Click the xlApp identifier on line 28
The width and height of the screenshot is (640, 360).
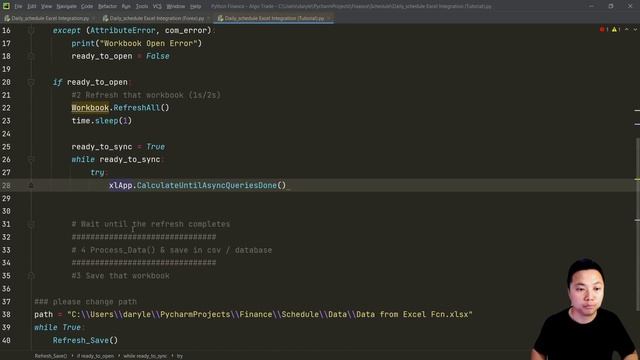tap(121, 185)
